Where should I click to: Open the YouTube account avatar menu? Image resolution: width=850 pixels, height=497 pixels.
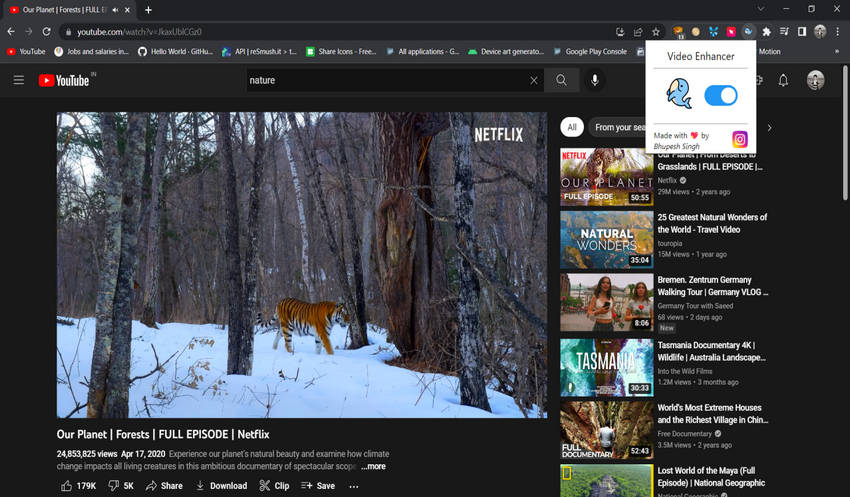coord(815,80)
